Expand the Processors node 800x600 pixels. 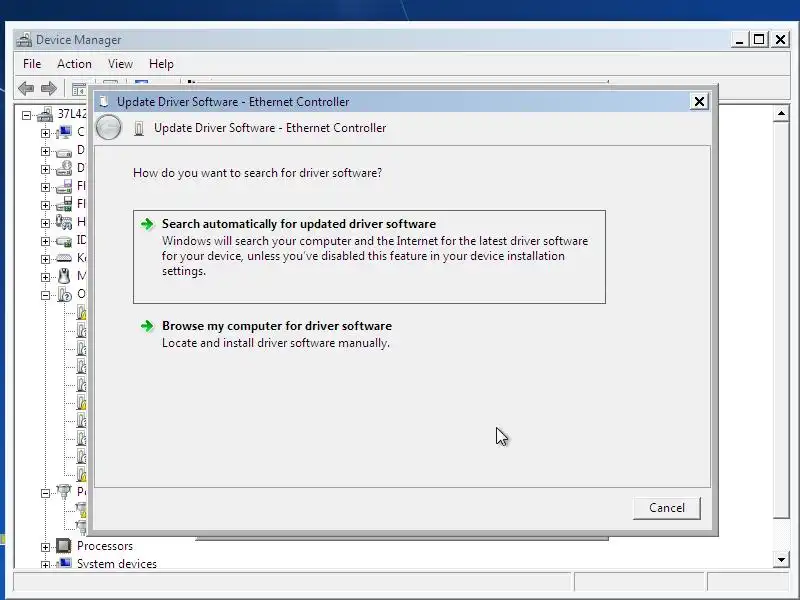[x=45, y=547]
